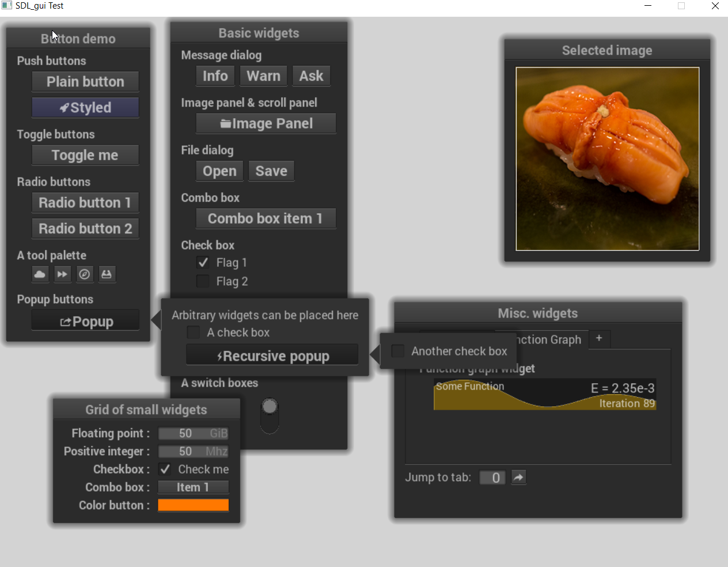The width and height of the screenshot is (728, 567).
Task: Open the Info message dialog
Action: [x=215, y=75]
